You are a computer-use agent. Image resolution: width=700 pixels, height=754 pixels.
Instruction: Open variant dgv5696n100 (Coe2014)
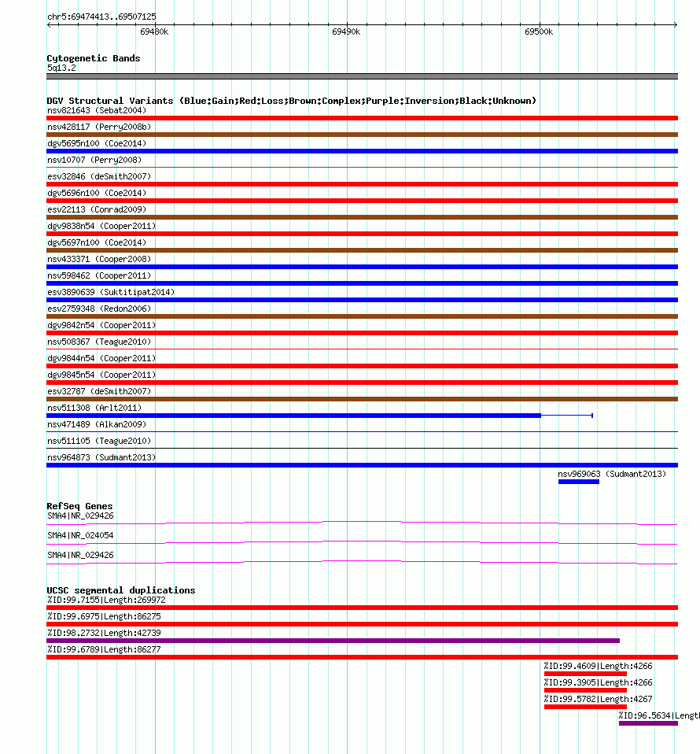[x=97, y=193]
